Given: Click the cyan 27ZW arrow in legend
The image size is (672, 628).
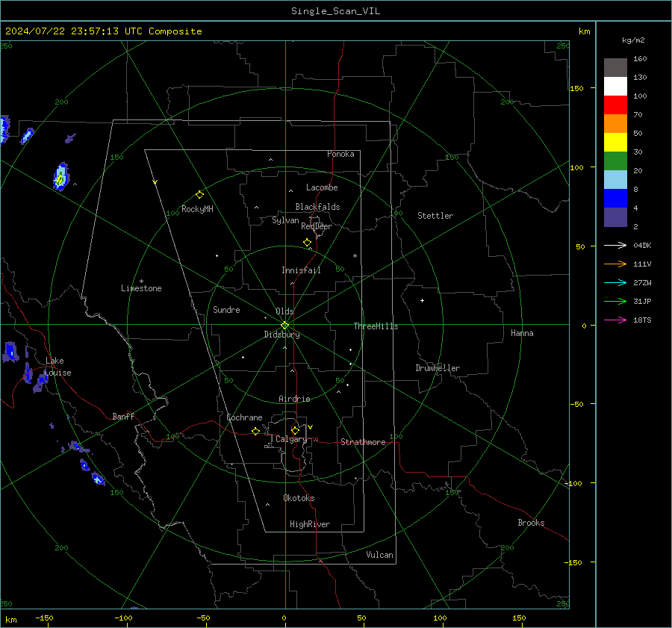Looking at the screenshot, I should point(615,282).
